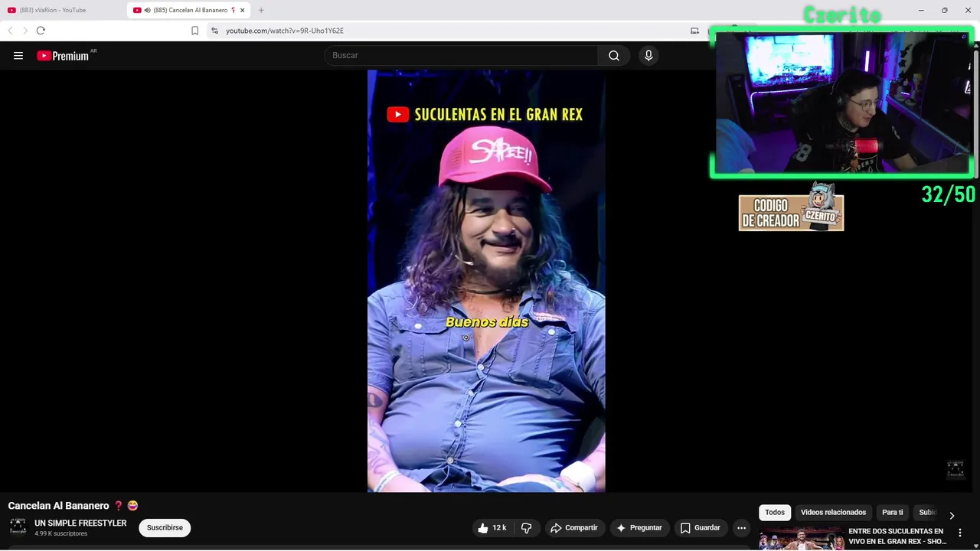
Task: Open more actions three-dot menu
Action: (741, 528)
